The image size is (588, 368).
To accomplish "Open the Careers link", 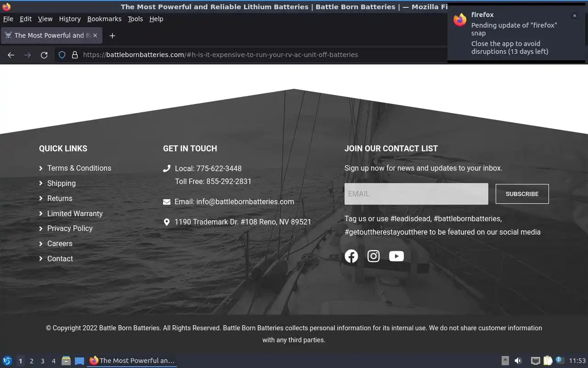I will tap(60, 244).
